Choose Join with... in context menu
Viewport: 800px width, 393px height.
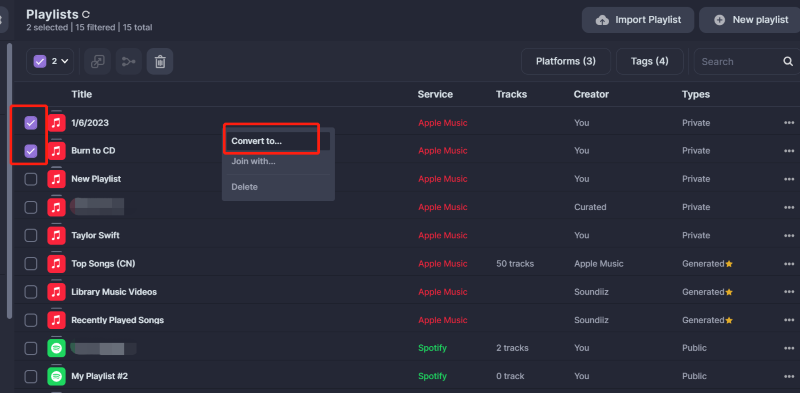click(x=278, y=161)
